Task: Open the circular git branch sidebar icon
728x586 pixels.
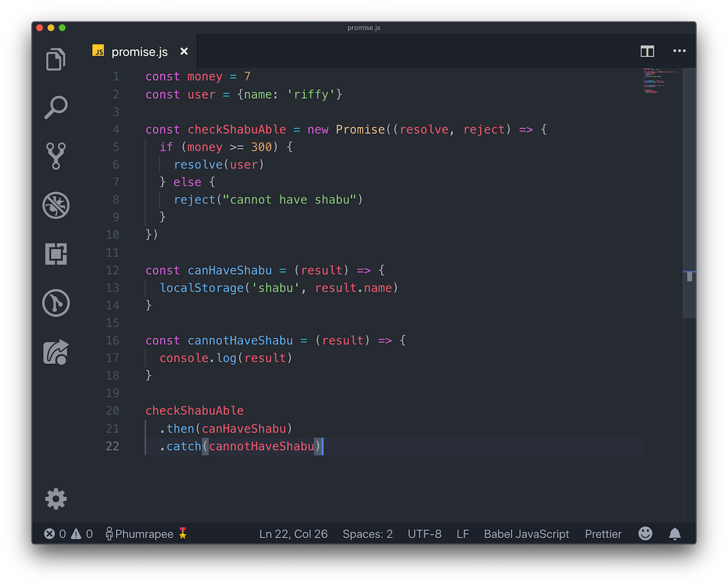Action: click(x=56, y=303)
